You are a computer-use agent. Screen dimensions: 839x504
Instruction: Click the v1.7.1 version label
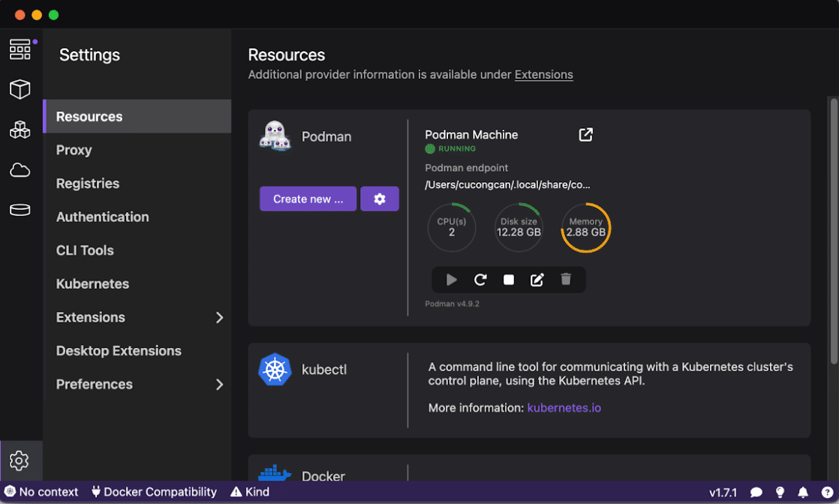click(x=723, y=492)
